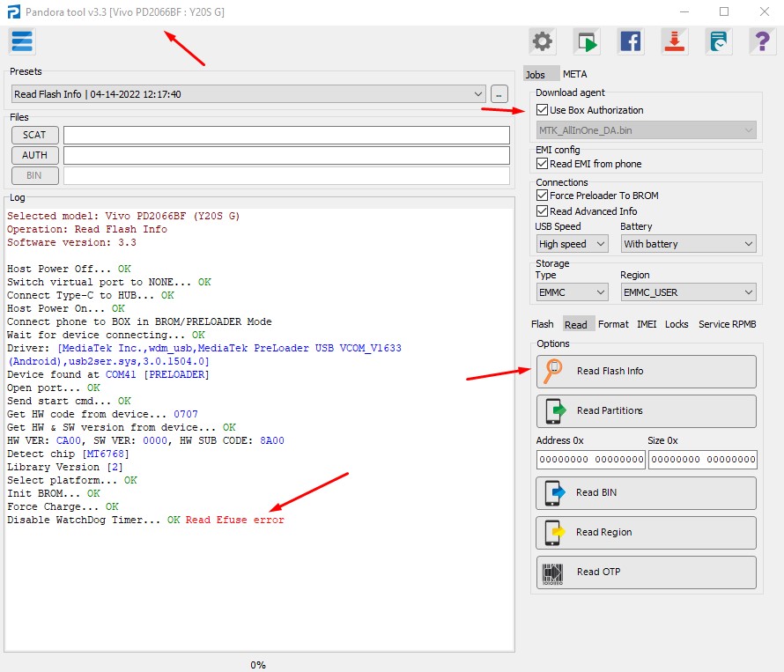Click the AUTH file button
Viewport: 784px width, 672px height.
(x=34, y=156)
